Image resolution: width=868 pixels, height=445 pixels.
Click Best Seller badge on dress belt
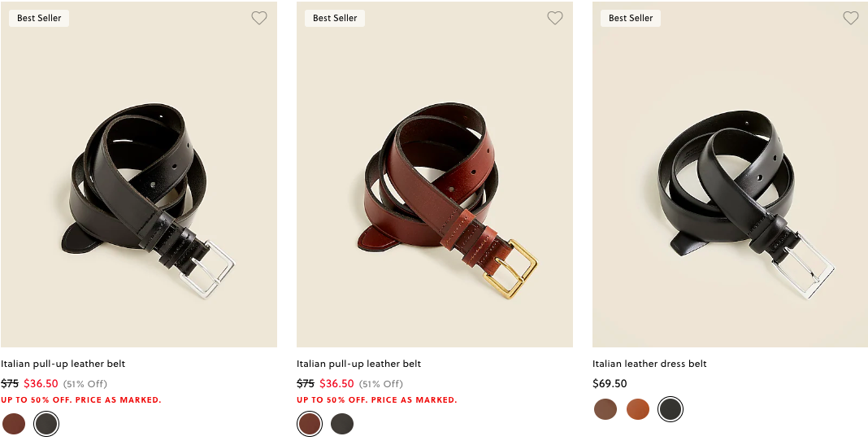(631, 18)
